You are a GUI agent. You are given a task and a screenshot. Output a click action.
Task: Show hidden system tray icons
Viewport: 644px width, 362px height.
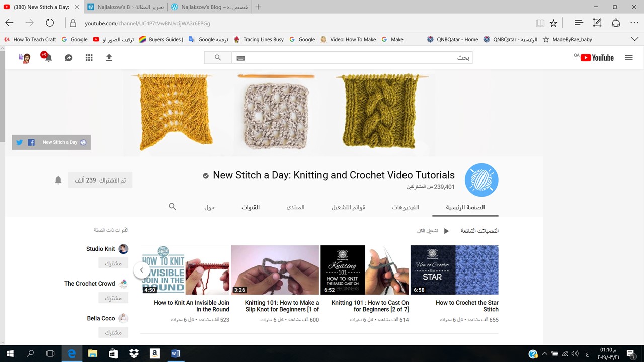pos(544,354)
